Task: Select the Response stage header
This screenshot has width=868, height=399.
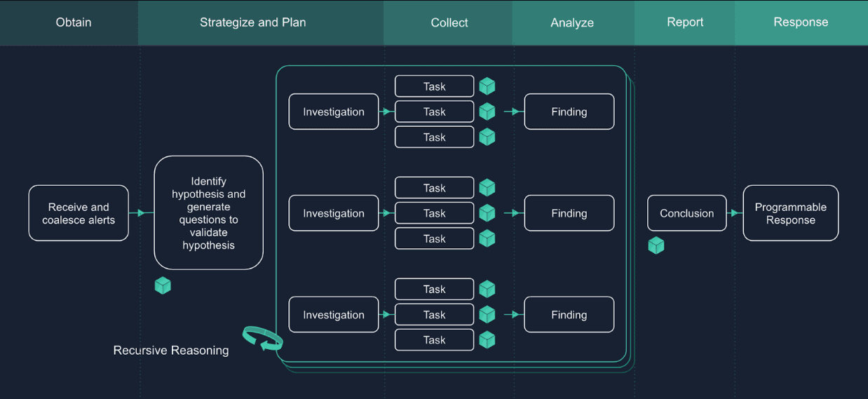Action: 801,22
